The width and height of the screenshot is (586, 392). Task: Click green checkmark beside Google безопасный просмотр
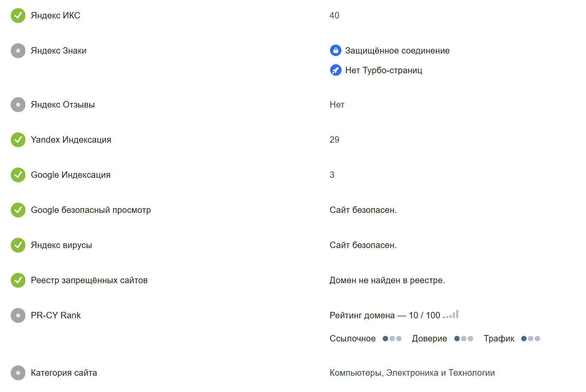pyautogui.click(x=18, y=210)
